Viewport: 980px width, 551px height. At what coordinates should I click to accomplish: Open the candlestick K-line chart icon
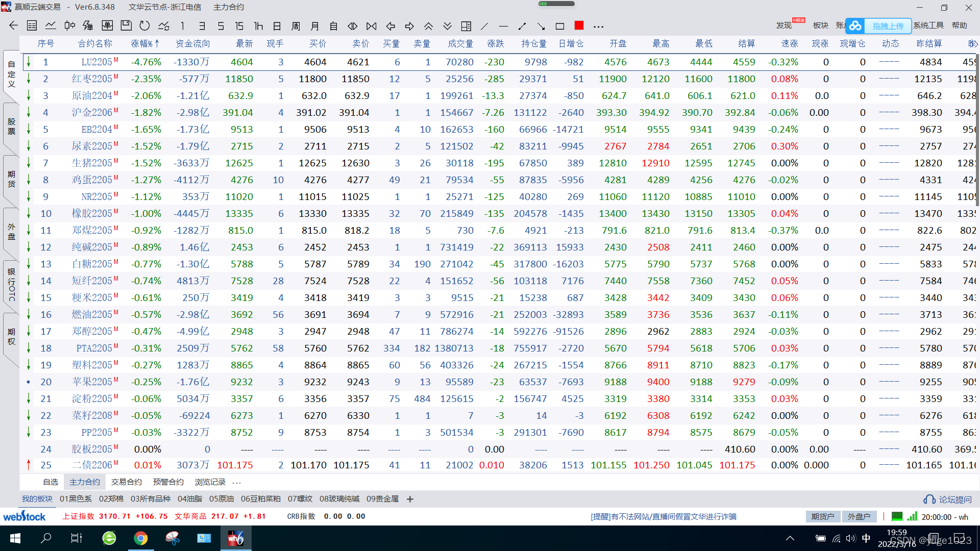tap(69, 26)
